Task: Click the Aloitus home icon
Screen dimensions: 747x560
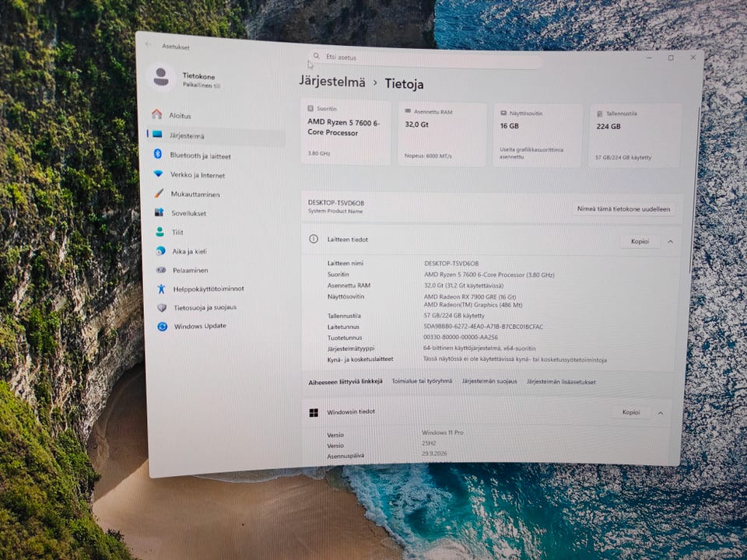Action: point(156,114)
